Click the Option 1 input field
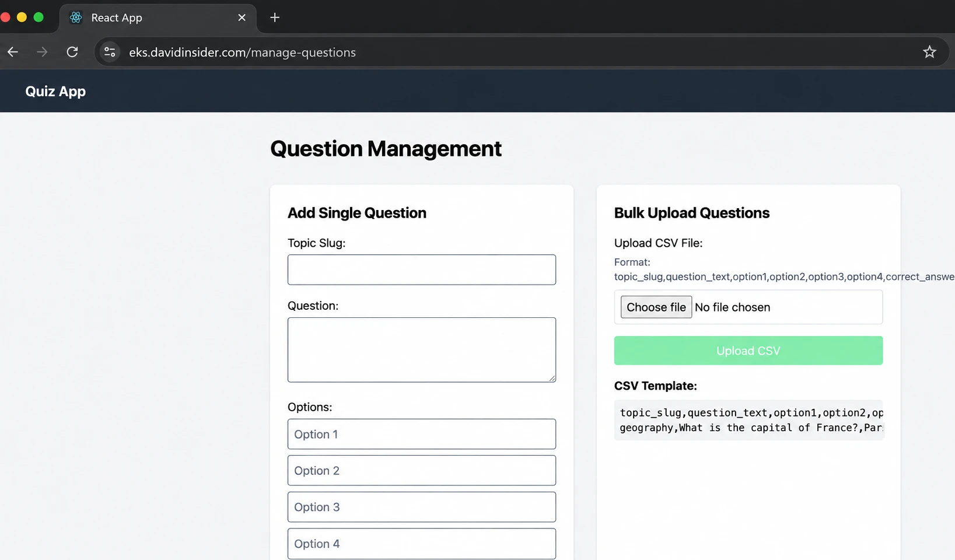Screen dimensions: 955x560 pos(421,434)
